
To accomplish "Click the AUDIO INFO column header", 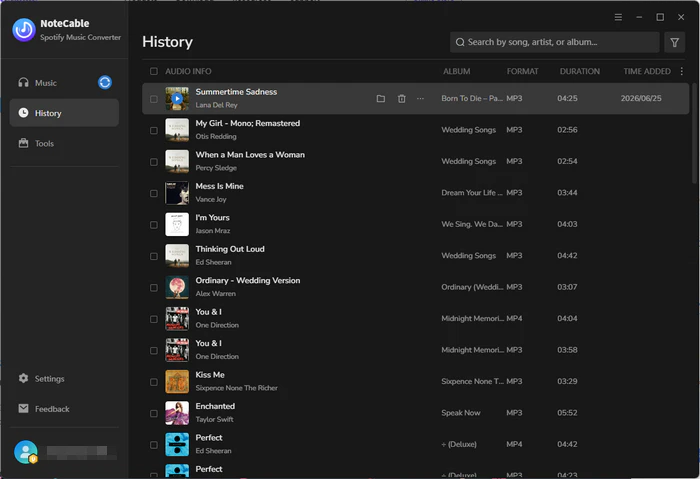I will click(188, 71).
